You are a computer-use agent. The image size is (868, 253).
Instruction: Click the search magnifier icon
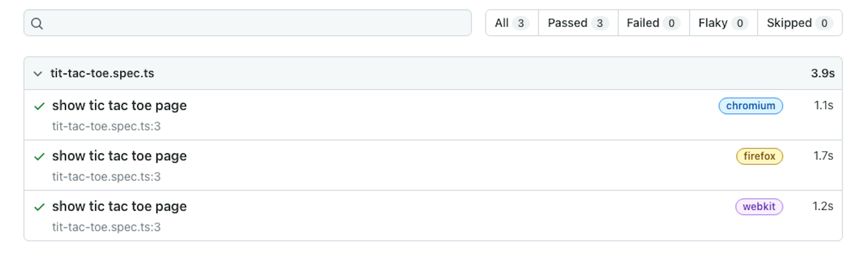(37, 23)
